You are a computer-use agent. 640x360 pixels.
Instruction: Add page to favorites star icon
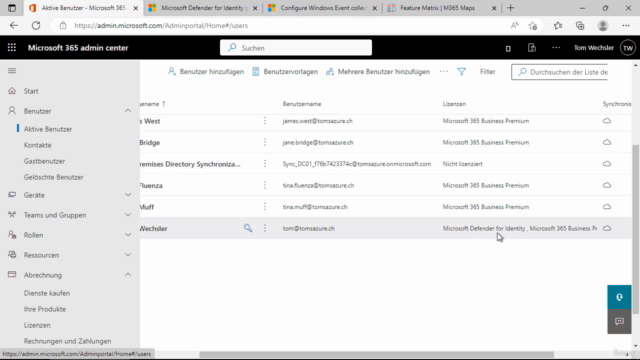tap(533, 26)
